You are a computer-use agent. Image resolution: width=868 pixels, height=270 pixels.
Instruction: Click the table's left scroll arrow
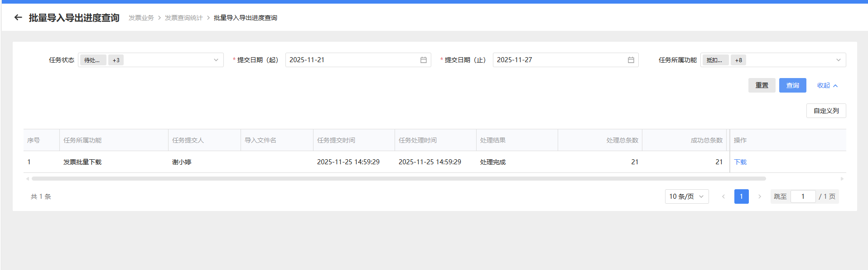(x=28, y=179)
